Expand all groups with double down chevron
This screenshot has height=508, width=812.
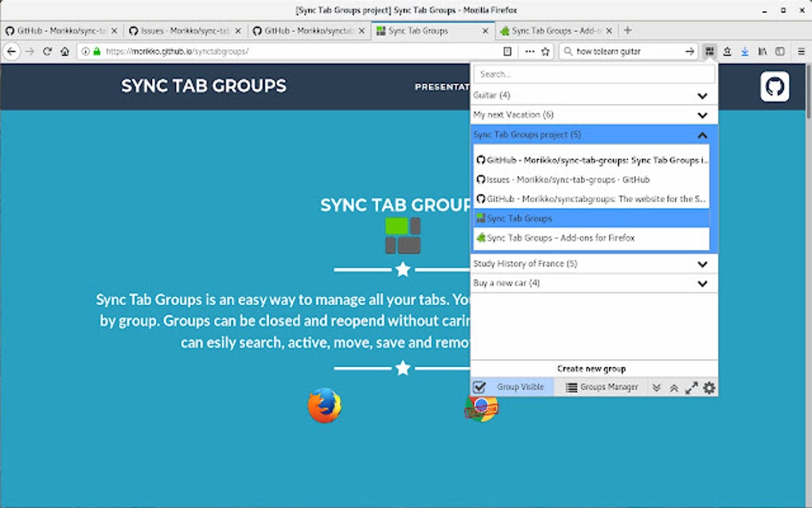656,387
